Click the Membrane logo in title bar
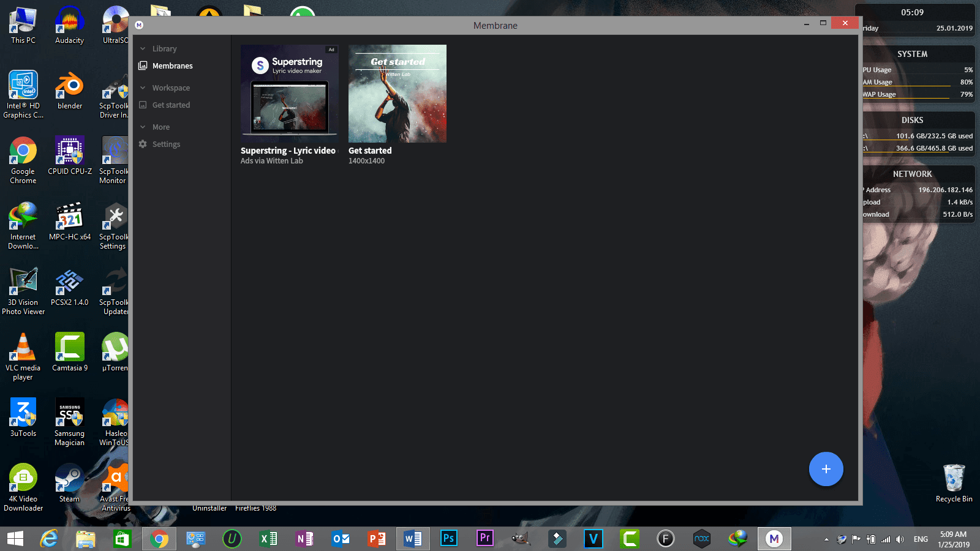 click(139, 25)
